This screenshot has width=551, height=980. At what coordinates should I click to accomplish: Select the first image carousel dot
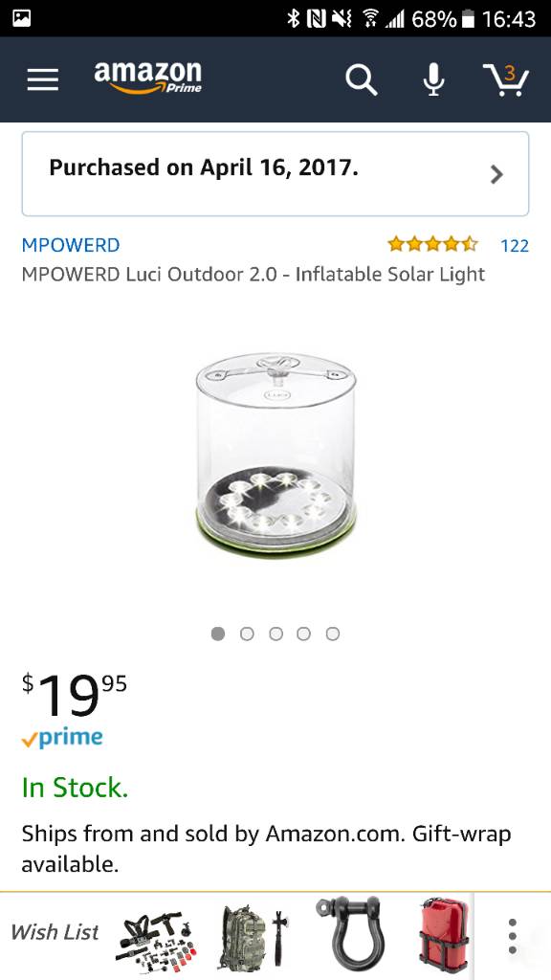tap(218, 634)
